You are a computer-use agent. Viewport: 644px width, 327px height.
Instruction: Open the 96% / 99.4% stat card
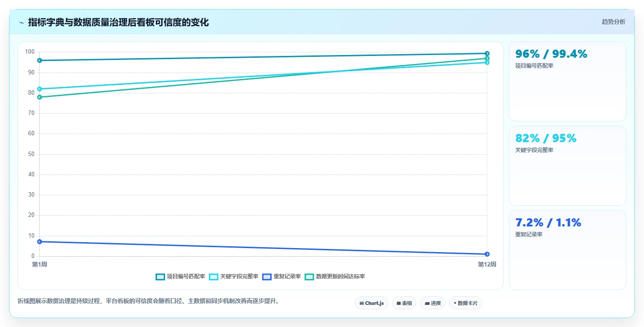point(568,82)
